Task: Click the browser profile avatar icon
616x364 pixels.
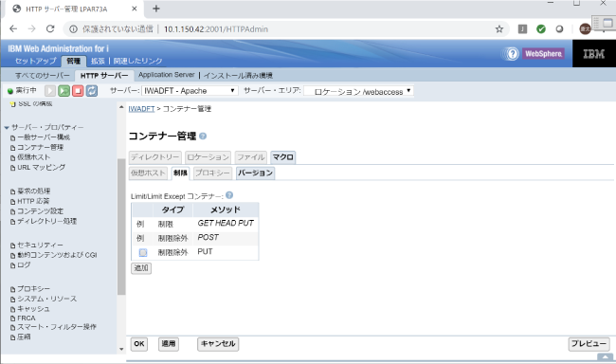Action: pyautogui.click(x=585, y=28)
